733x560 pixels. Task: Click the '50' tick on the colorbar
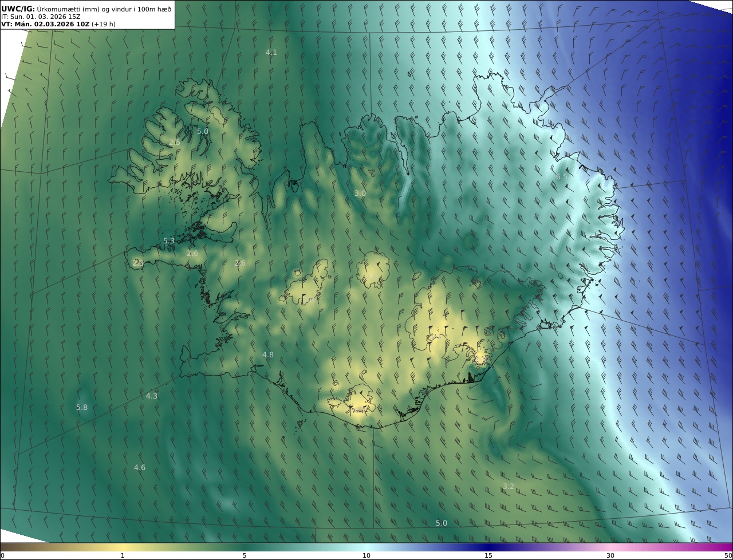pos(728,555)
